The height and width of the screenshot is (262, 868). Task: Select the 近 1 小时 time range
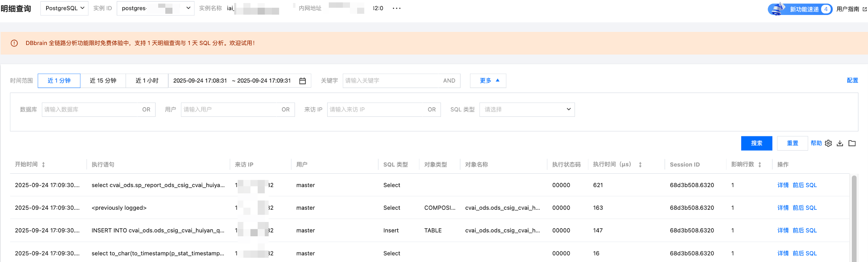147,81
